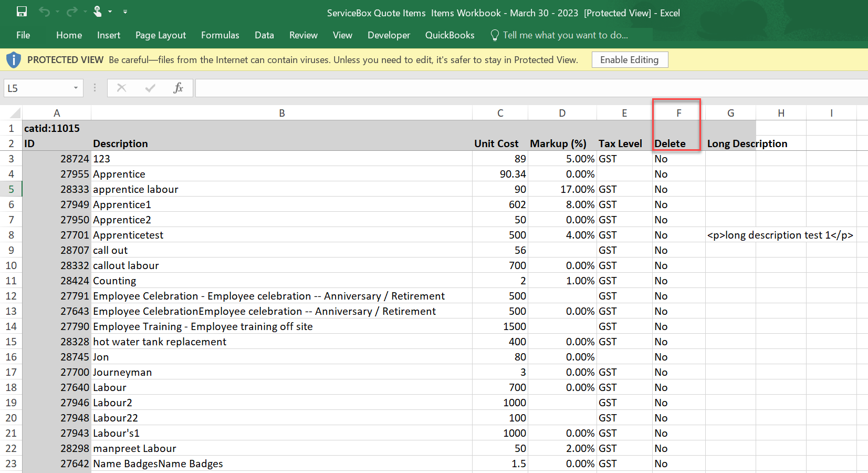
Task: Expand the Name Box dropdown arrow
Action: (76, 88)
